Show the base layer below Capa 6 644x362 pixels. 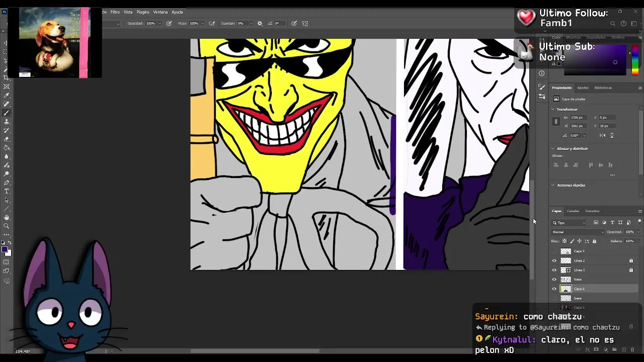[554, 298]
